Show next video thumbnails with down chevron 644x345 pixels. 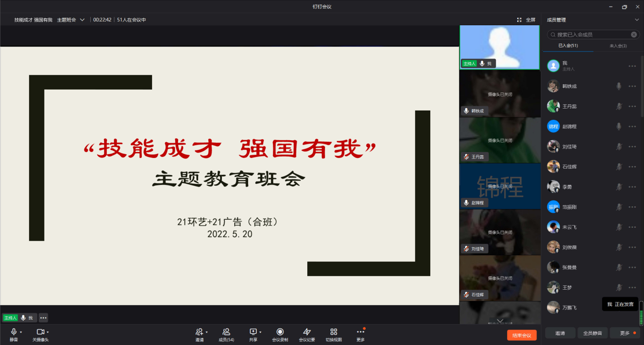tap(500, 321)
